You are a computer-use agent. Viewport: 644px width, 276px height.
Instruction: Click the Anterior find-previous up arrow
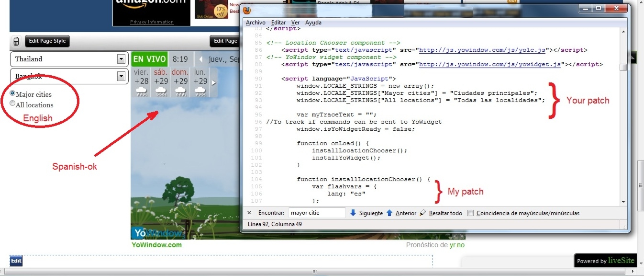(x=389, y=213)
